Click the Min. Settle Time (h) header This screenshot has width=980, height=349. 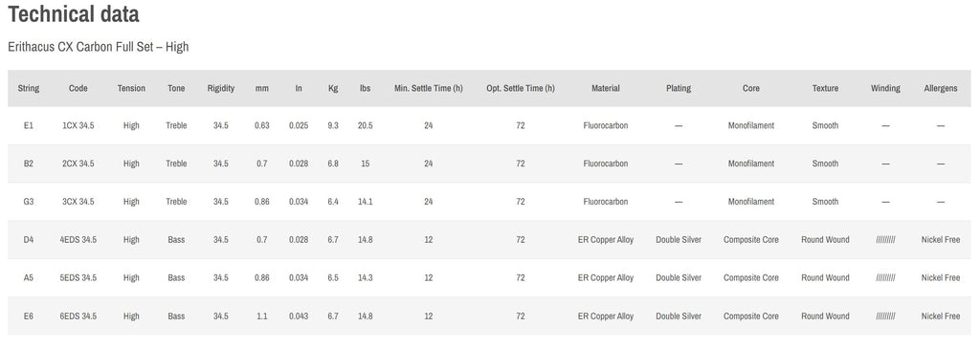(428, 88)
